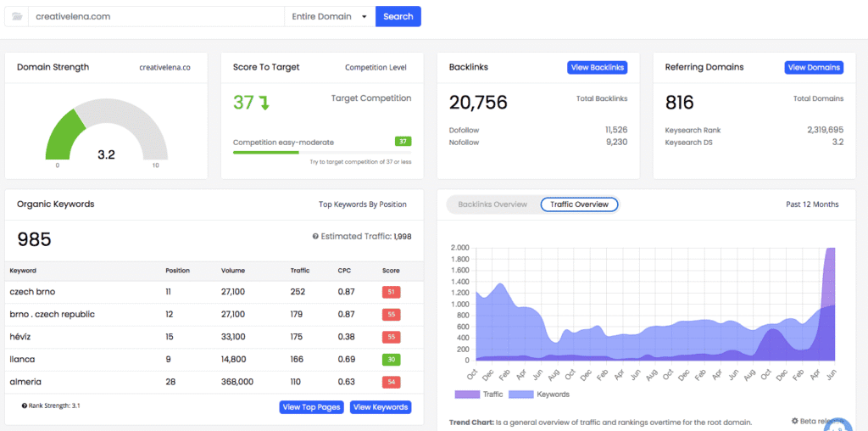Click the red score badge 51
The height and width of the screenshot is (431, 868).
point(392,292)
